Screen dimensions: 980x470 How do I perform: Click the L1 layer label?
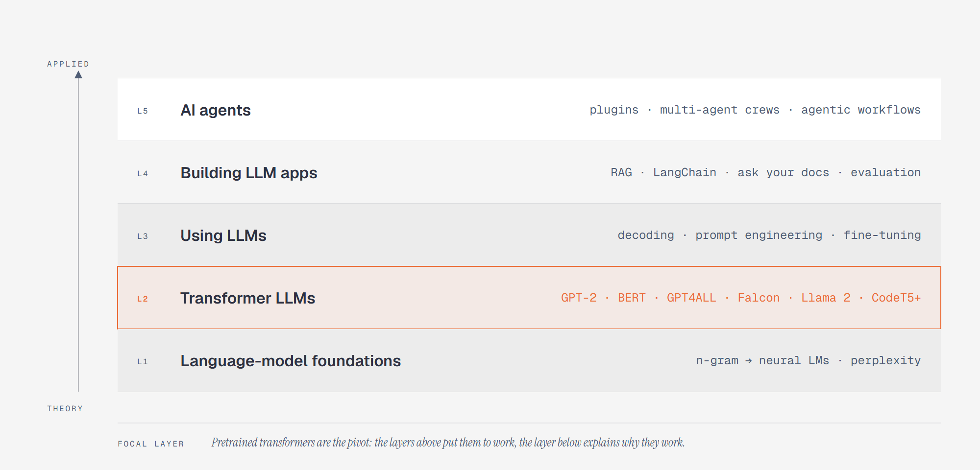pos(143,362)
